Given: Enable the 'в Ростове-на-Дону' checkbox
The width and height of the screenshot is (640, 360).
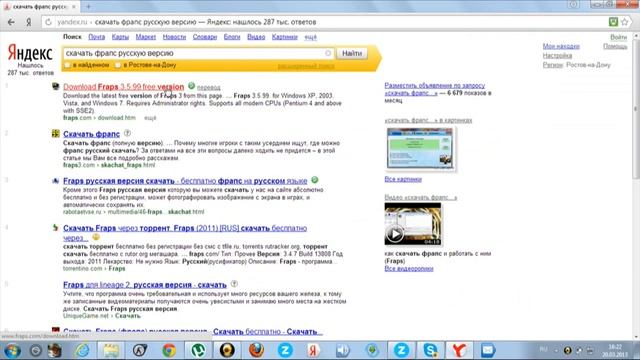Looking at the screenshot, I should coord(118,65).
